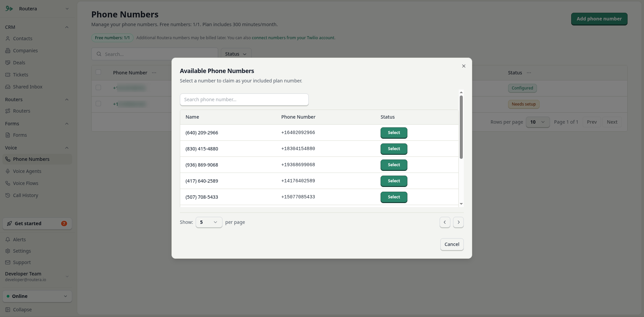644x317 pixels.
Task: Focus the Search phone number field
Action: pos(244,100)
